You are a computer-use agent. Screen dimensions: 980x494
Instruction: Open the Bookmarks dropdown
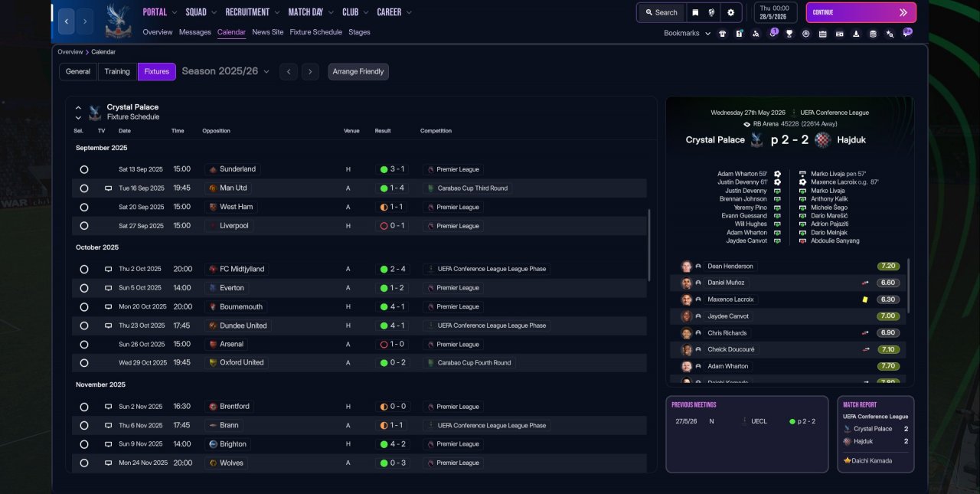(x=687, y=34)
